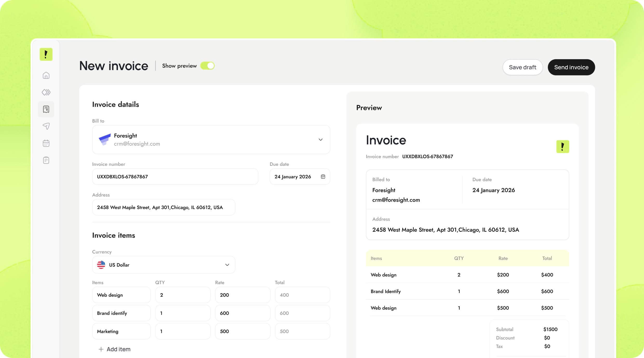Image resolution: width=644 pixels, height=358 pixels.
Task: Click the Preview panel heading
Action: coord(369,108)
